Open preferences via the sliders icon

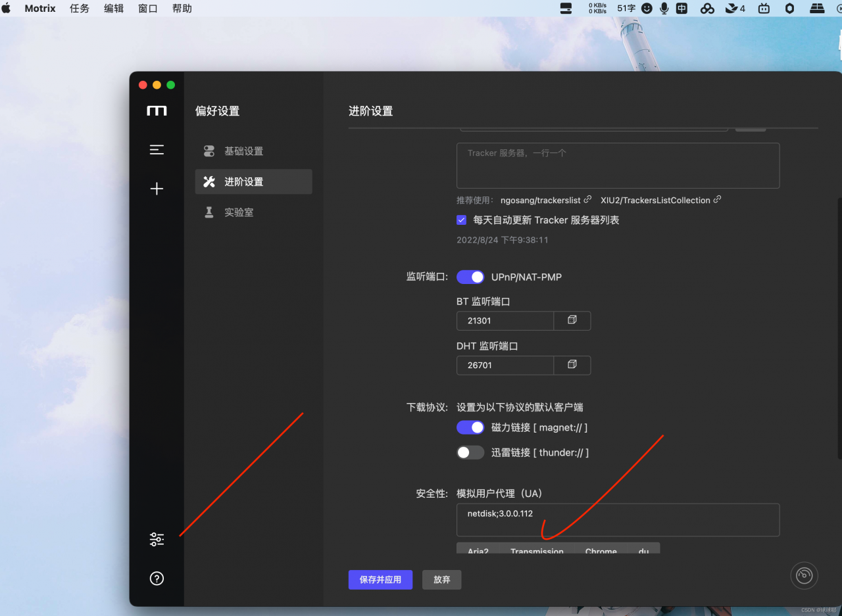tap(157, 540)
